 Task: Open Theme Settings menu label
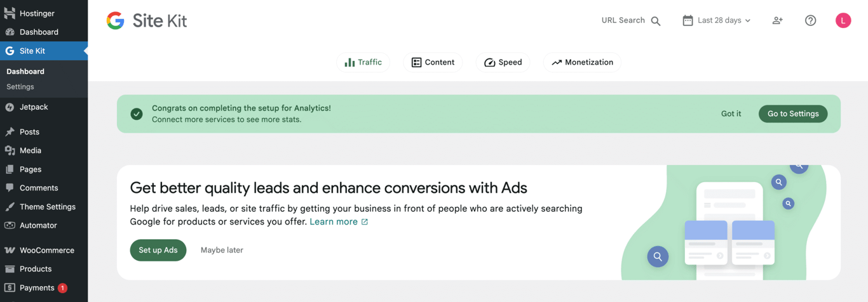(48, 207)
